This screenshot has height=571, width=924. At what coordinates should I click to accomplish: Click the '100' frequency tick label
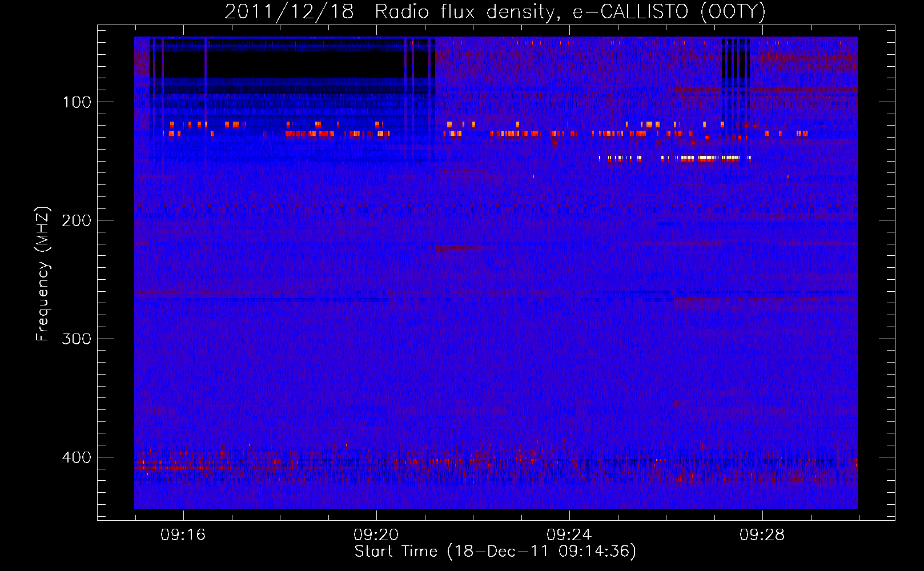77,102
